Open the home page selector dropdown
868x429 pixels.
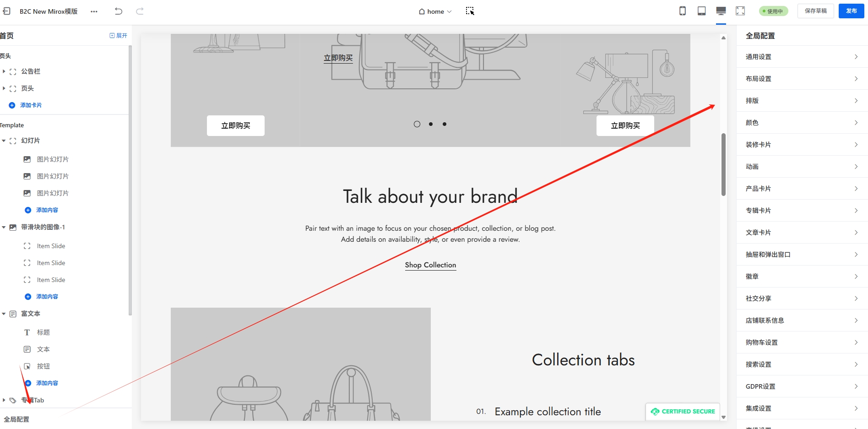[435, 11]
